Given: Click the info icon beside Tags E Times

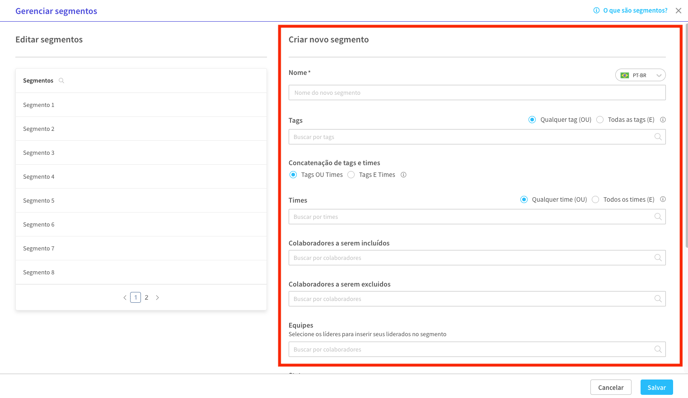Looking at the screenshot, I should [403, 175].
